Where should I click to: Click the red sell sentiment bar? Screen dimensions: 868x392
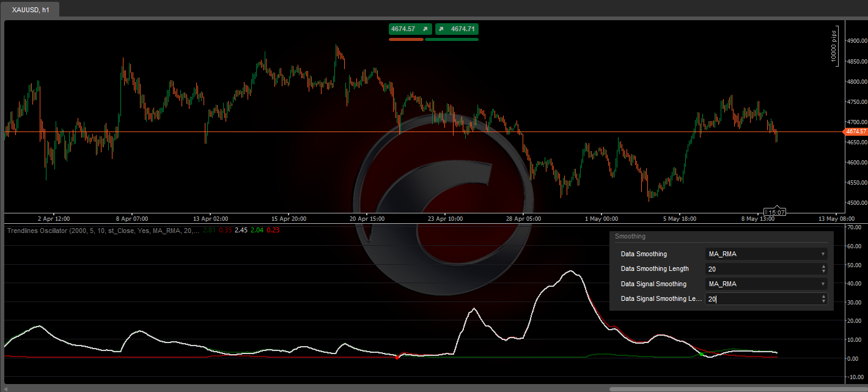(x=406, y=39)
